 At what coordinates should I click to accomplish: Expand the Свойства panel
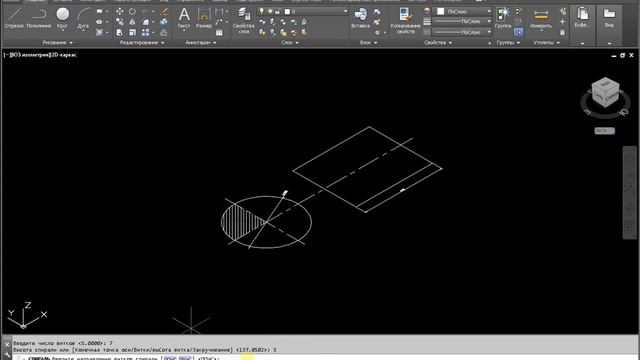click(438, 42)
